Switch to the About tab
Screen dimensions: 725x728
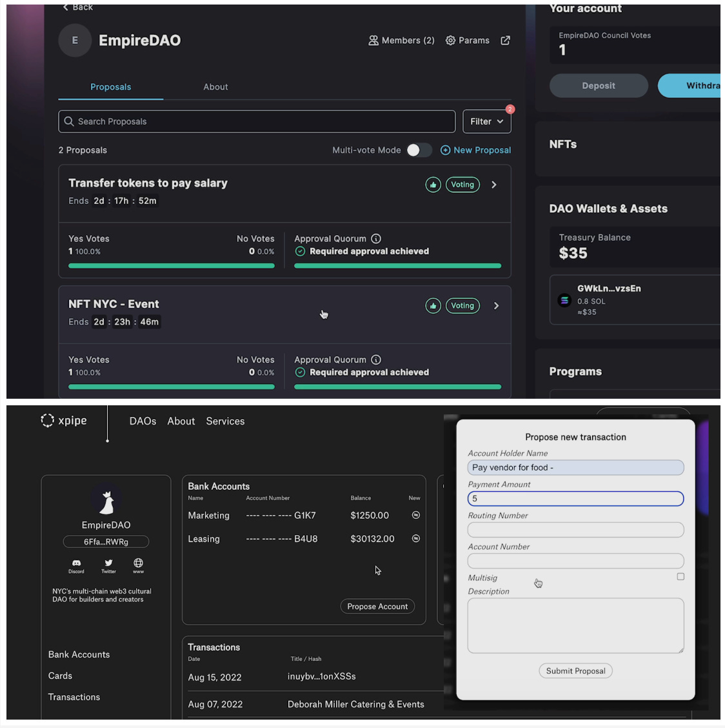pos(215,87)
